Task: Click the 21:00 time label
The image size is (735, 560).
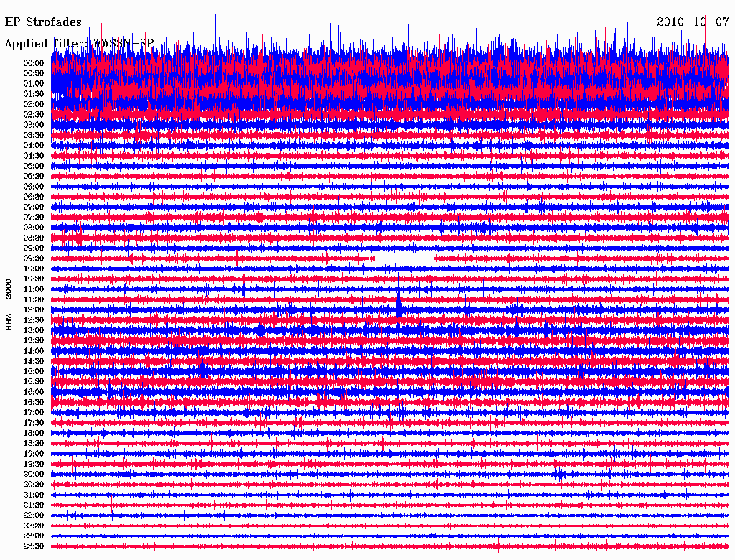Action: (34, 495)
